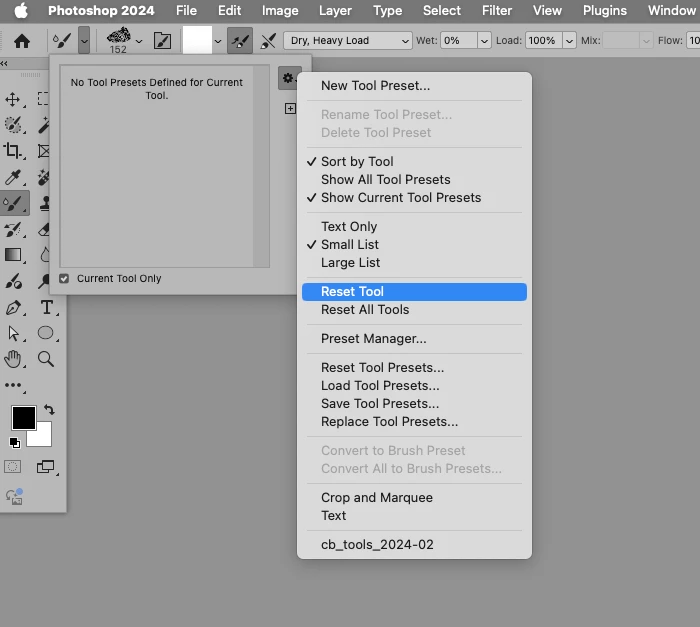Edit the Wet percentage field
This screenshot has width=700, height=627.
[x=458, y=41]
